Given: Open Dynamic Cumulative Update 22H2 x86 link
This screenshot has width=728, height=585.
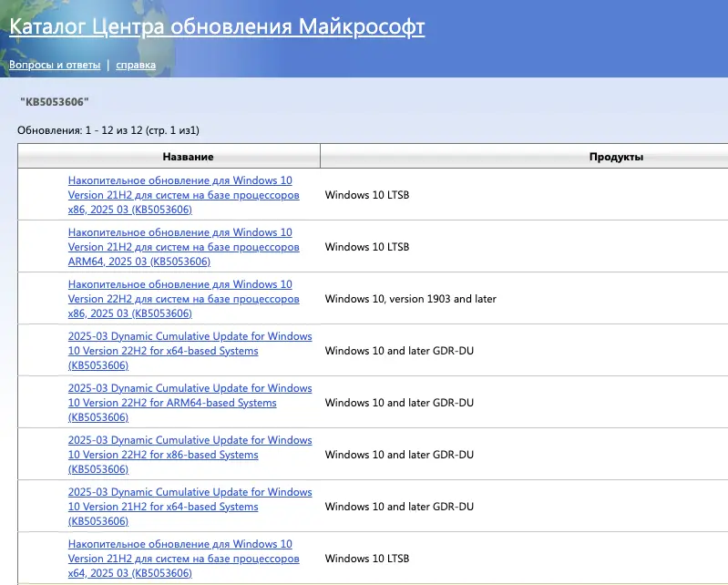Looking at the screenshot, I should coord(190,455).
